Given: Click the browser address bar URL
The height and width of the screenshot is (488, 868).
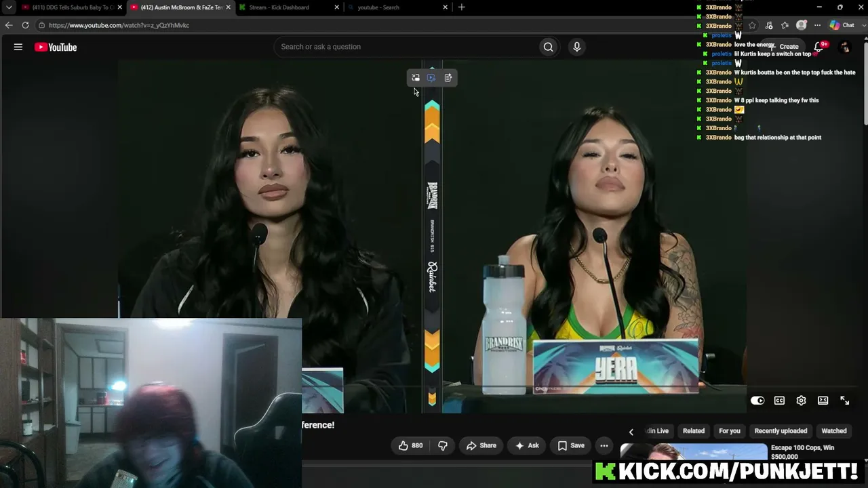Looking at the screenshot, I should (x=119, y=25).
